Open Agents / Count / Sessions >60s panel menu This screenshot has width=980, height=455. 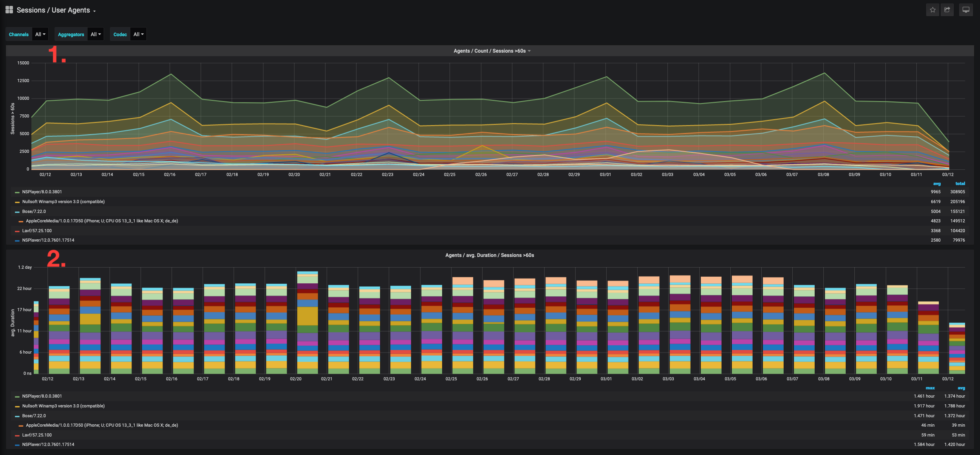(492, 51)
